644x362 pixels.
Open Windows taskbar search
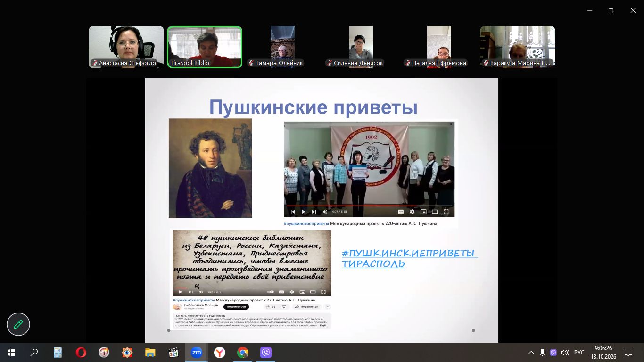coord(34,352)
